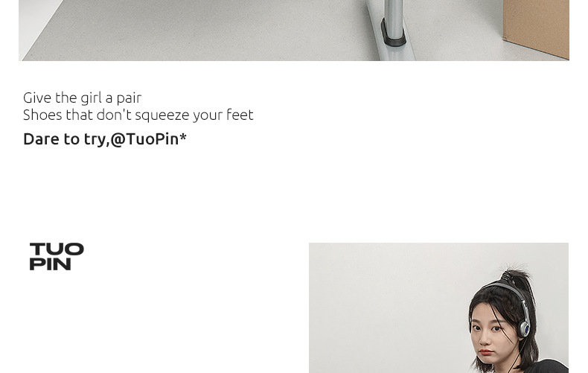Click the TUO PIN brand logo

[x=57, y=256]
